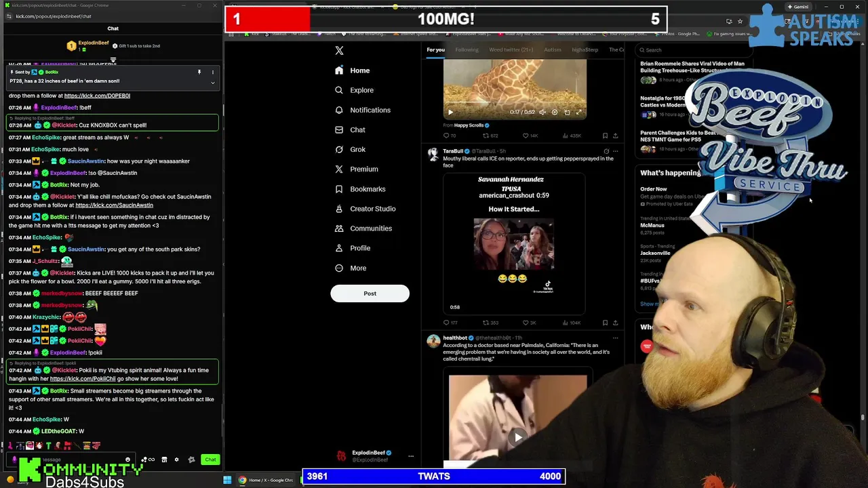Share the TaraBull post
The width and height of the screenshot is (868, 488).
click(615, 323)
